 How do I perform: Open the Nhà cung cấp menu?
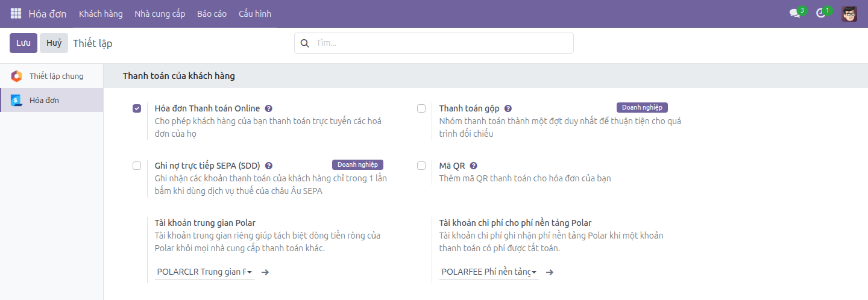tap(160, 13)
